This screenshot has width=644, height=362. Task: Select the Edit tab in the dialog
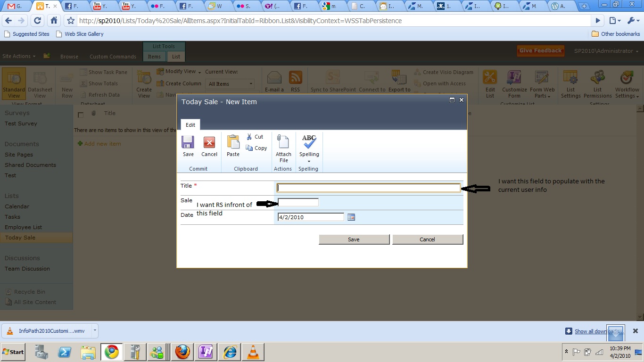coord(190,125)
